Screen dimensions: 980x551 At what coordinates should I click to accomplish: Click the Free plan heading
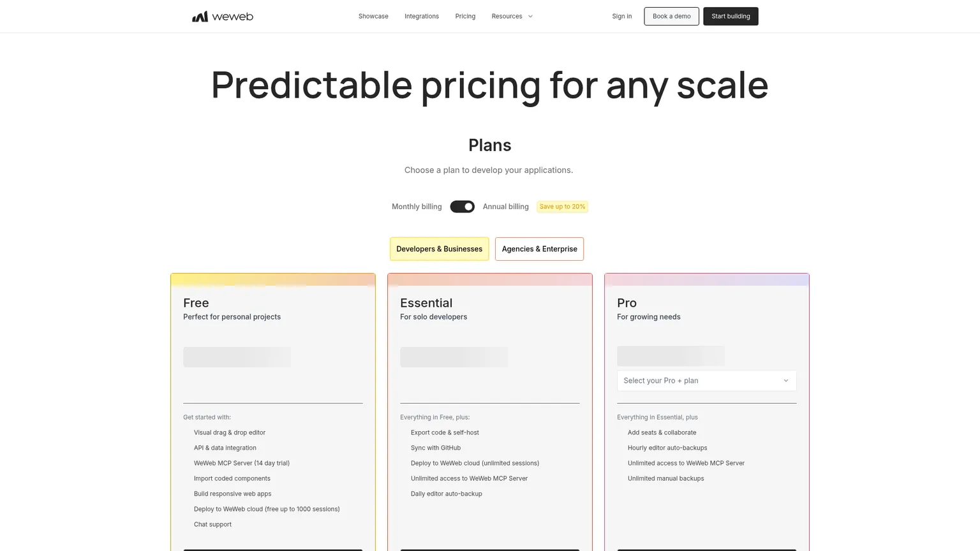click(196, 303)
